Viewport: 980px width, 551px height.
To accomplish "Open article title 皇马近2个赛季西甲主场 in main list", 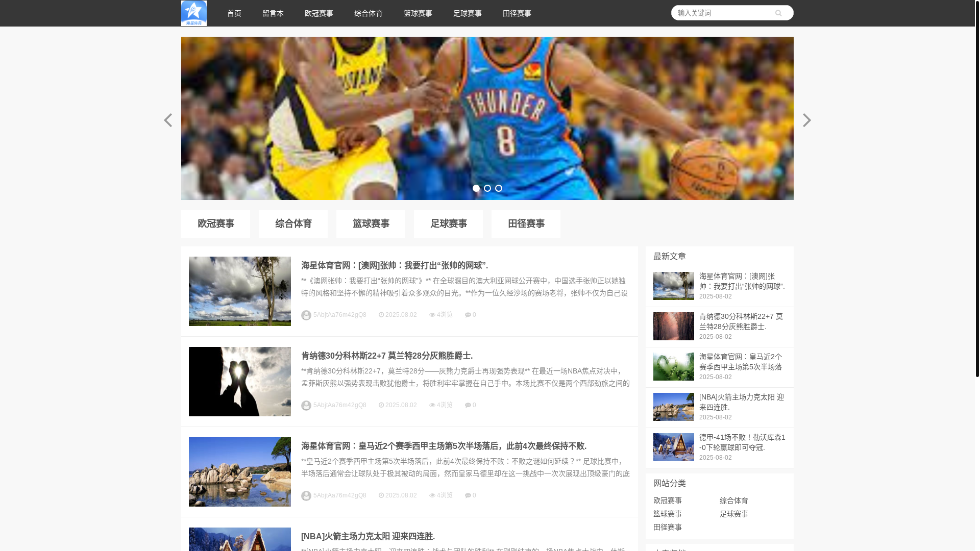I will tap(444, 446).
